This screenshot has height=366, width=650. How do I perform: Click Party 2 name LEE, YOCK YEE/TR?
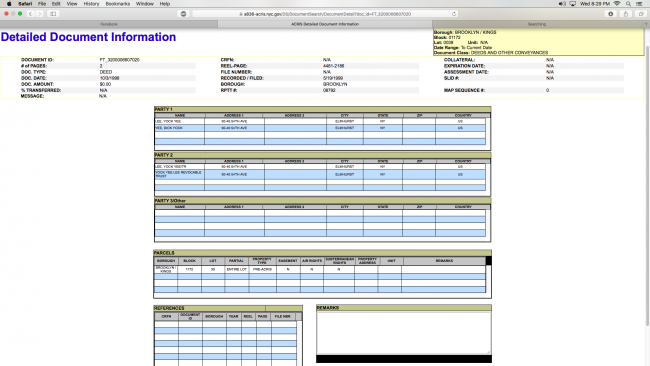171,167
